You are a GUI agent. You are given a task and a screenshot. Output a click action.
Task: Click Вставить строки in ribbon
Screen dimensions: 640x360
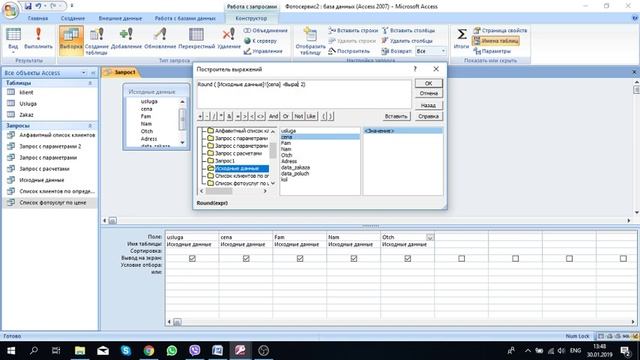(x=353, y=31)
